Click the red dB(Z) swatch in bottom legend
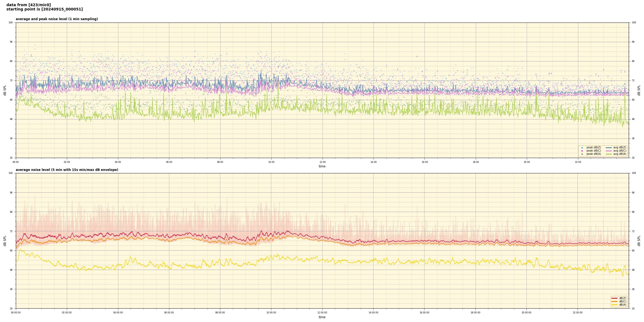The height and width of the screenshot is (322, 644). coord(614,298)
